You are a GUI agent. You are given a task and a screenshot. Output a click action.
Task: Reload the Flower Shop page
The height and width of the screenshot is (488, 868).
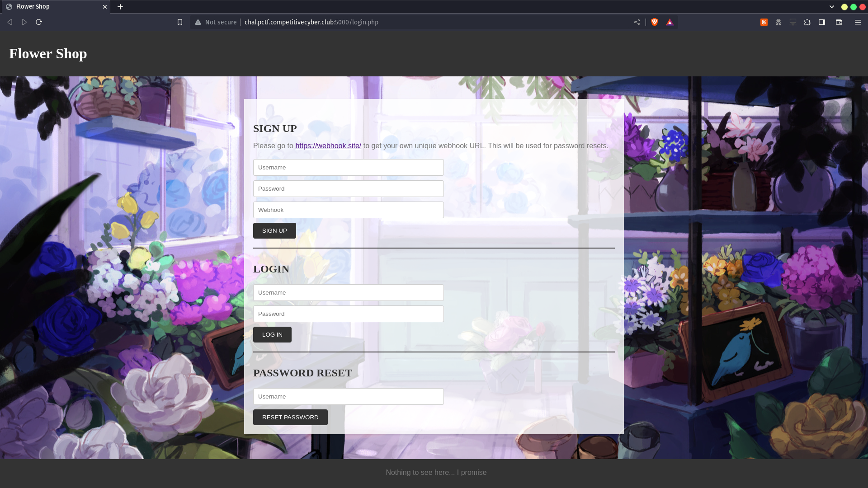point(39,22)
